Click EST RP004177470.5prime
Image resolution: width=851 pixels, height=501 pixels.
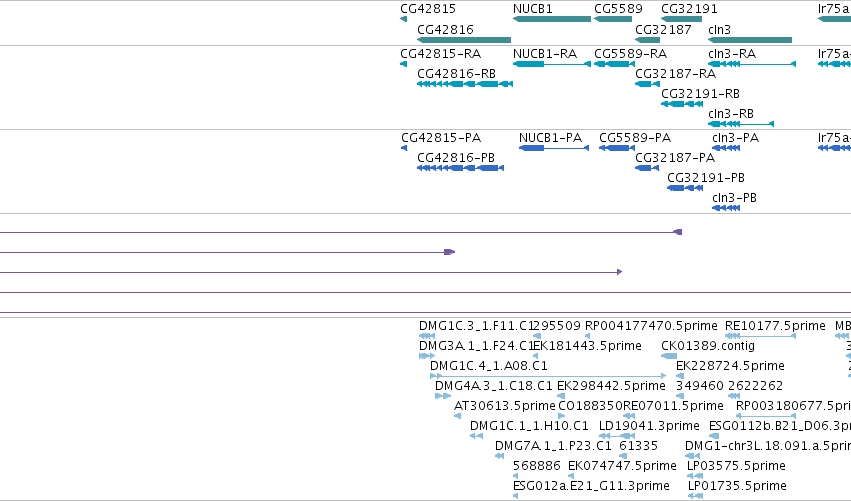[x=651, y=326]
